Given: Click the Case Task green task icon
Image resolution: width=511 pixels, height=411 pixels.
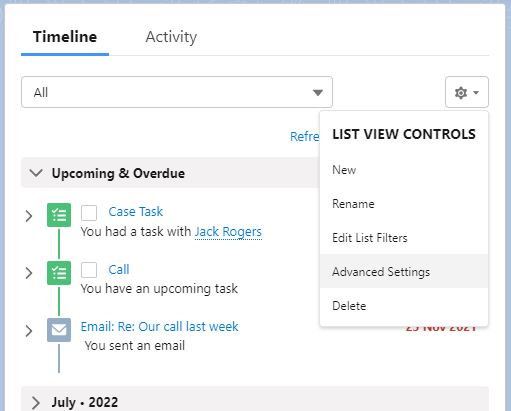Looking at the screenshot, I should pos(59,215).
